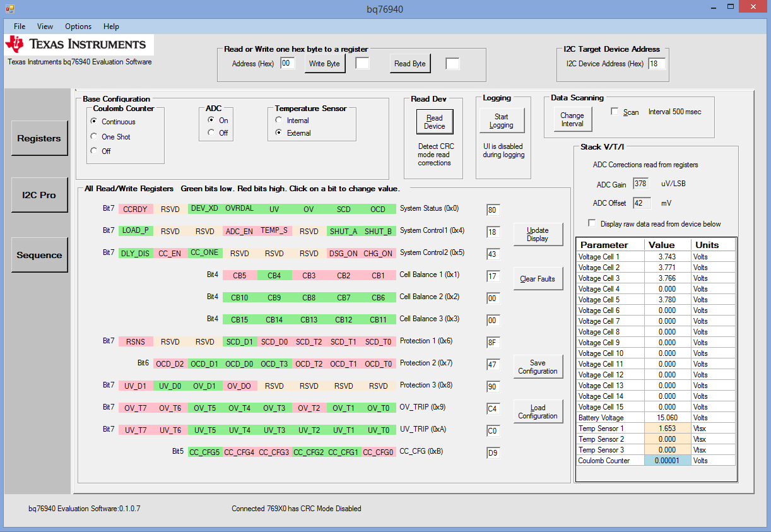This screenshot has height=532, width=771.
Task: Toggle the ADC_EN register bit
Action: coord(239,231)
